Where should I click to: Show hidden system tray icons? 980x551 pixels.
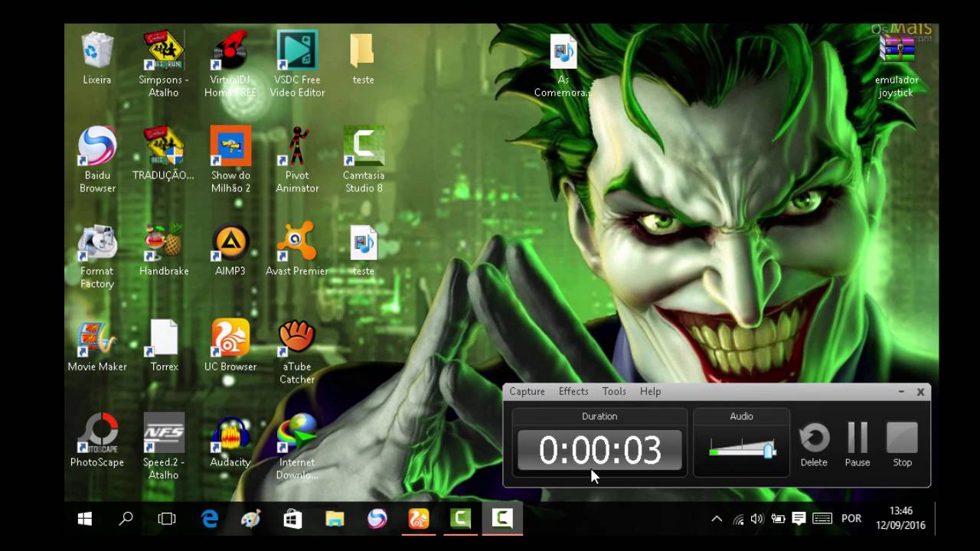(x=717, y=519)
